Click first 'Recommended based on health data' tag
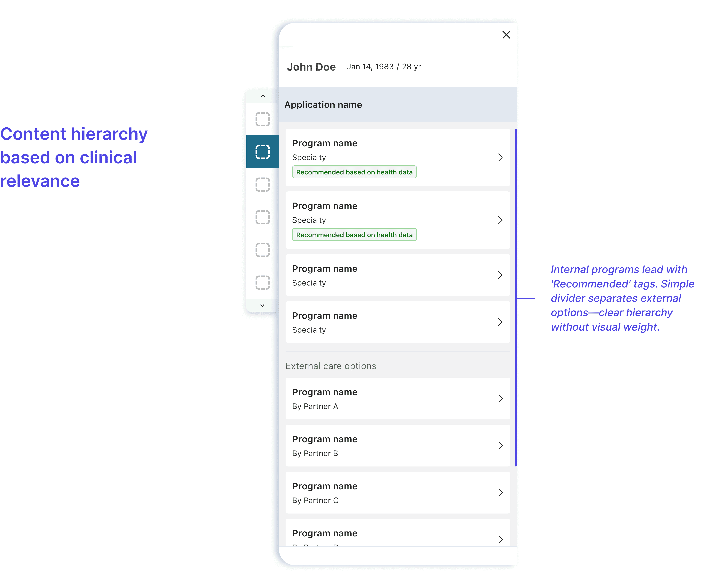The width and height of the screenshot is (709, 588). coord(354,172)
